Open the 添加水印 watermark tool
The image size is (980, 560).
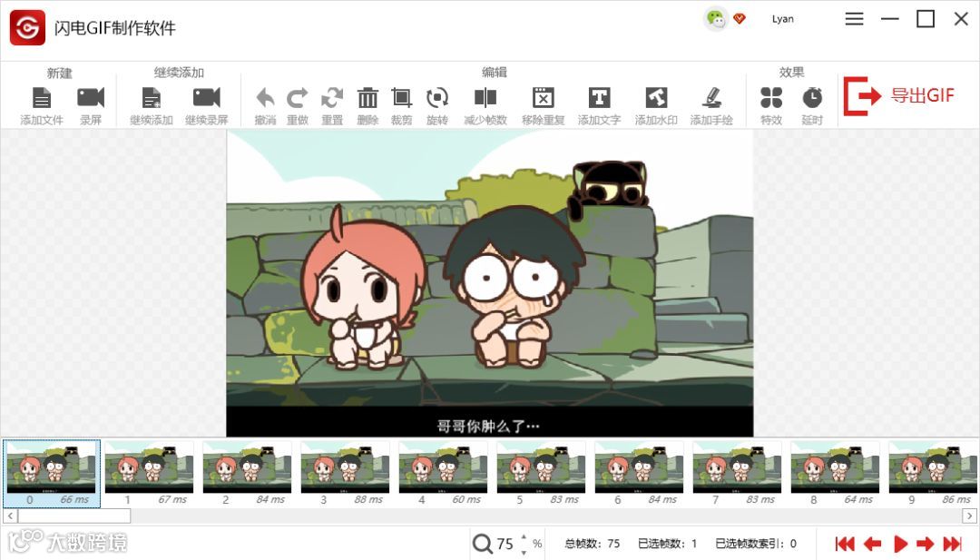(656, 98)
